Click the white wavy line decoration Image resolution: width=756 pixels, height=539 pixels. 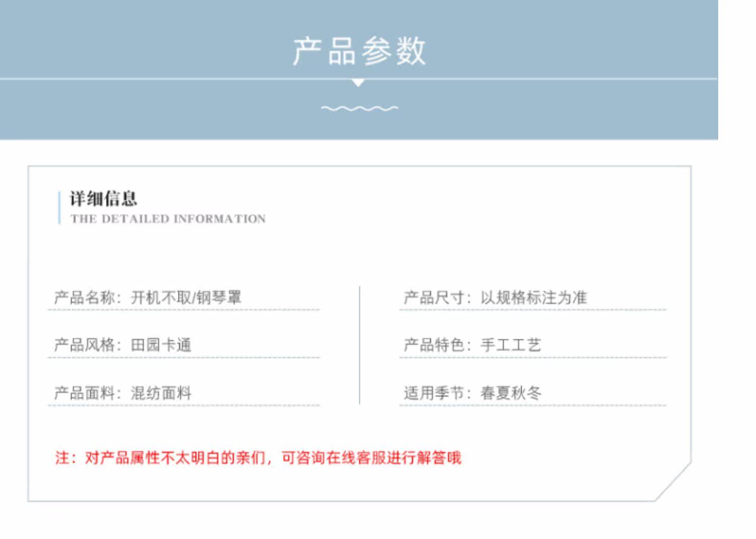point(359,108)
